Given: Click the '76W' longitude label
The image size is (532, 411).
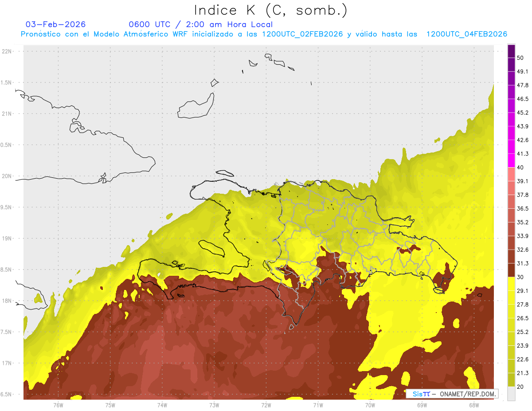Looking at the screenshot, I should point(58,405).
